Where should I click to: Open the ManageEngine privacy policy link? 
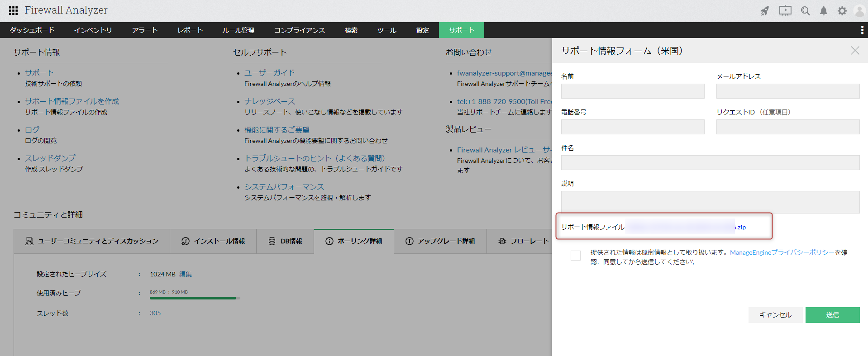(782, 252)
